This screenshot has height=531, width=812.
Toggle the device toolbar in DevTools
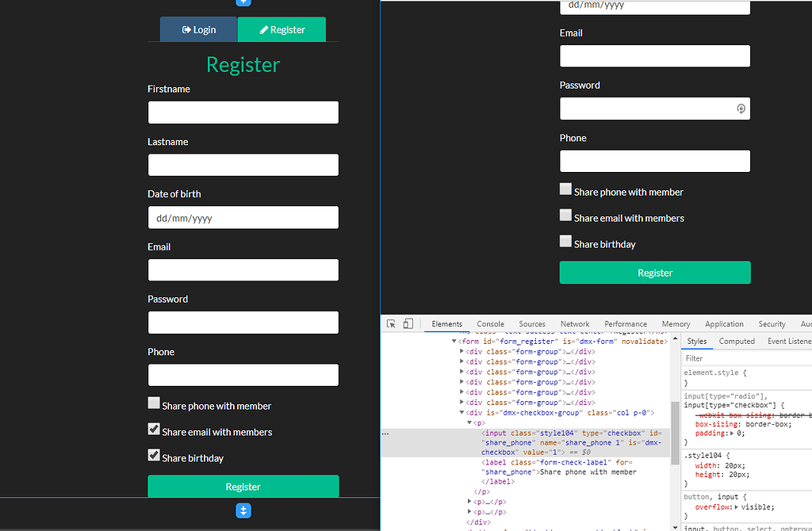tap(408, 323)
